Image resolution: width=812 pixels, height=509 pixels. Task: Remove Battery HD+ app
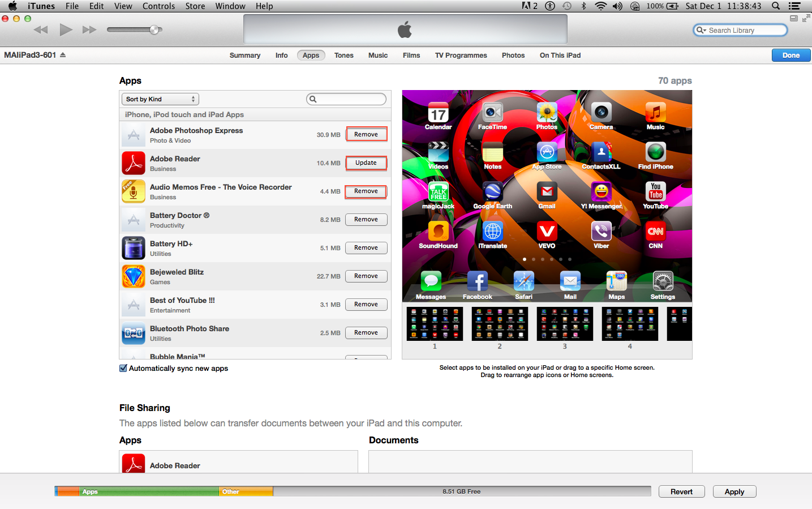click(366, 247)
